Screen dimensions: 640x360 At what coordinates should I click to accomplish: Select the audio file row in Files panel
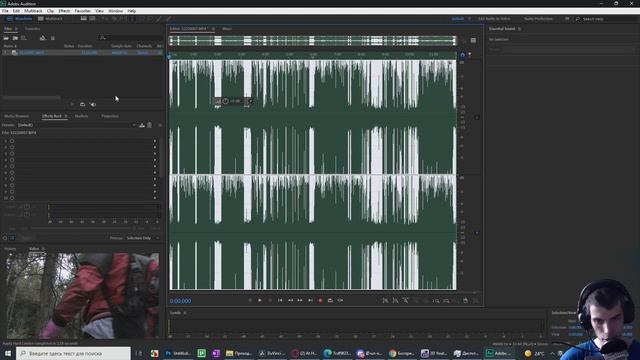point(83,53)
